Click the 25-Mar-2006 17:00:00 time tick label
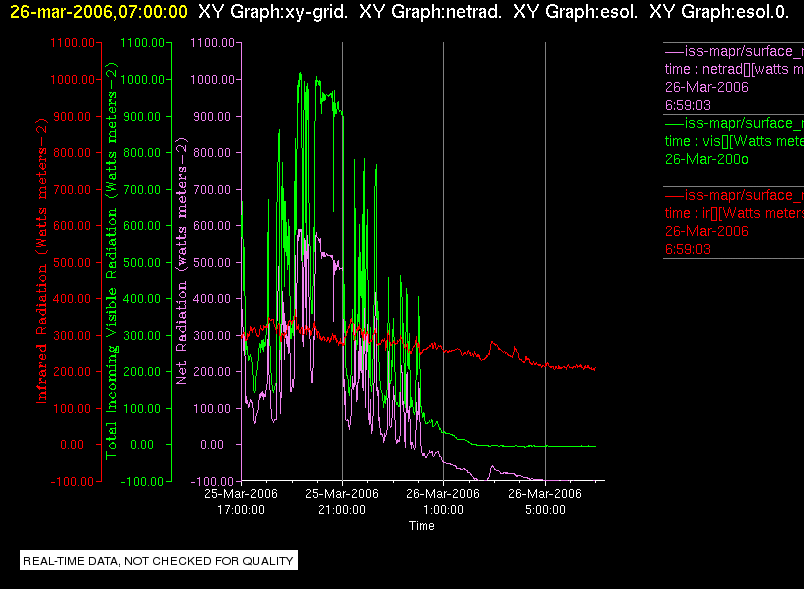804x589 pixels. 241,501
